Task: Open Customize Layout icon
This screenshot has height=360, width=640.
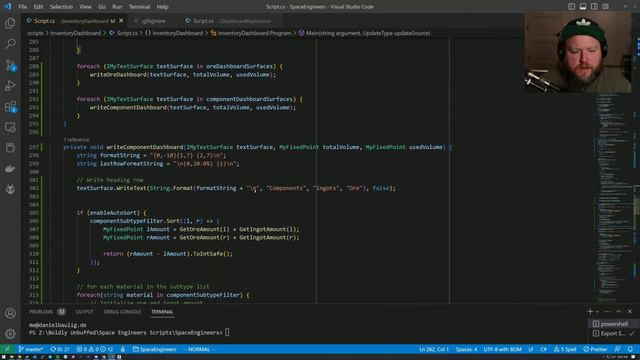Action: pyautogui.click(x=606, y=7)
